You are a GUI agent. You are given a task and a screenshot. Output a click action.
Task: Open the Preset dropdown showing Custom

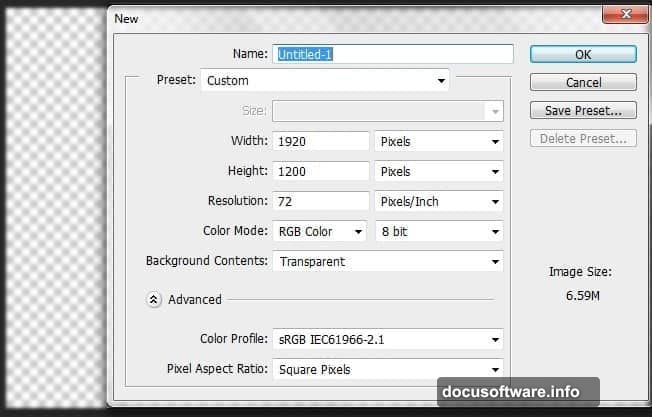pos(326,80)
